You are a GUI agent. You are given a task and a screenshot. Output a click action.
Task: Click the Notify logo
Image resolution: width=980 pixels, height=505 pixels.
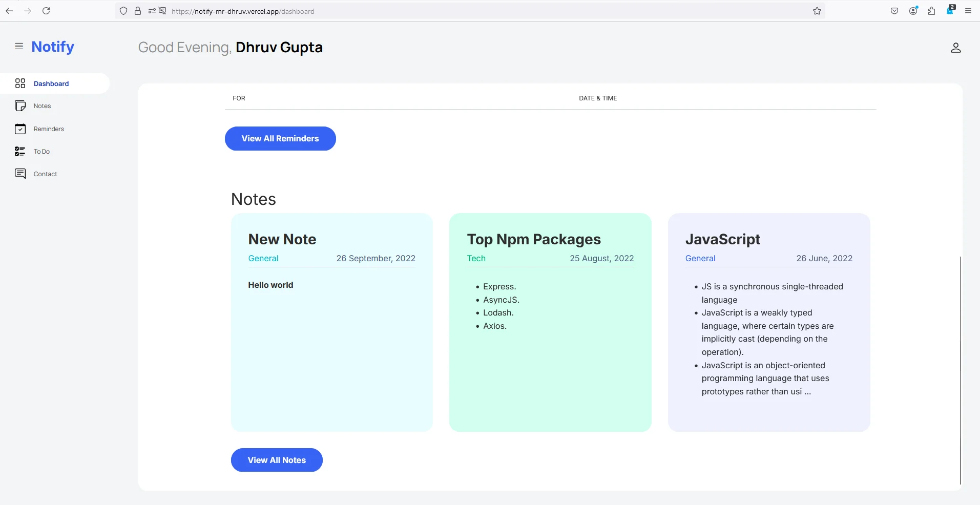(53, 47)
